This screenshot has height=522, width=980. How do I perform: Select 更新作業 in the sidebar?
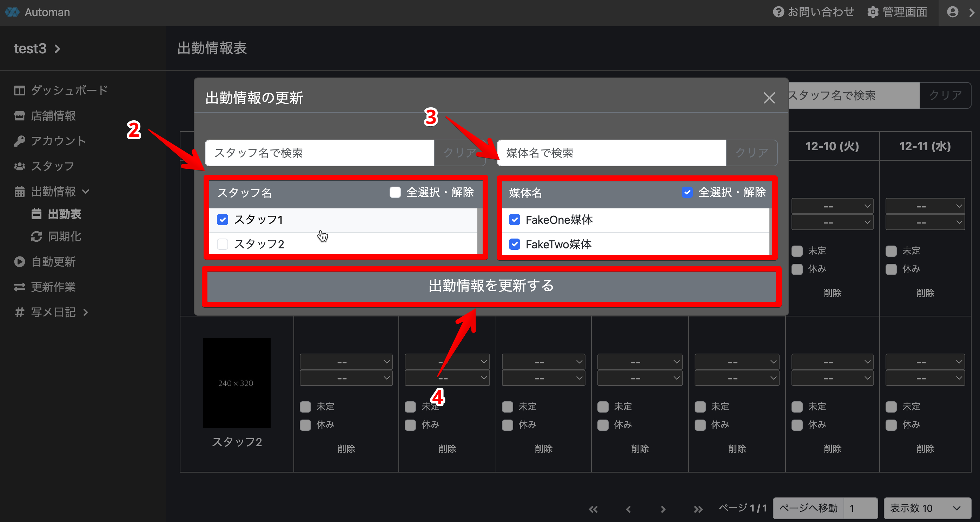click(53, 287)
